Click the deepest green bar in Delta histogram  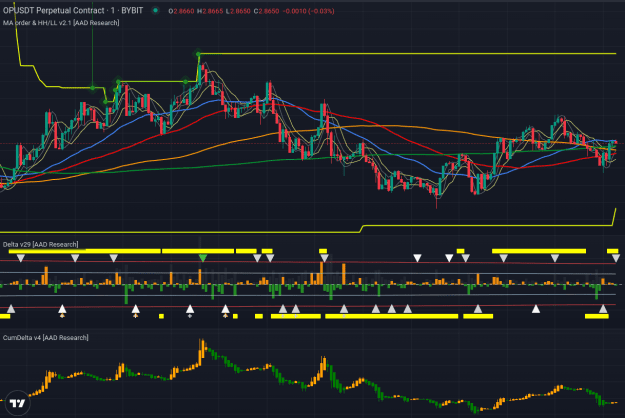click(126, 294)
